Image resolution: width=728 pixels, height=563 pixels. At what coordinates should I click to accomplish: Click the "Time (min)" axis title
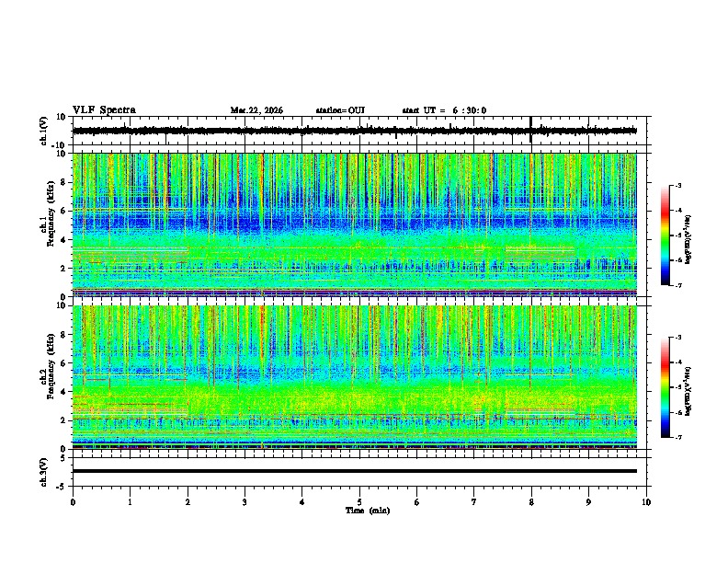point(368,511)
